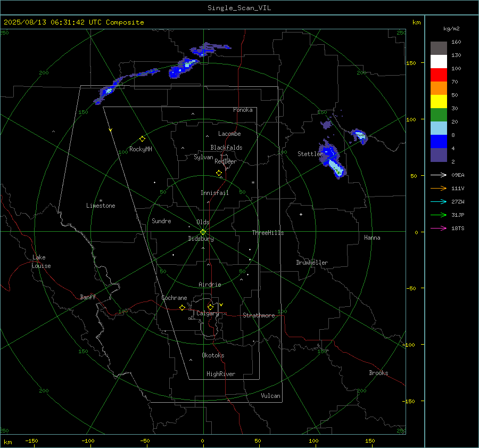Click the yellow 30-50 legend color swatch
This screenshot has width=479, height=448.
[x=439, y=102]
